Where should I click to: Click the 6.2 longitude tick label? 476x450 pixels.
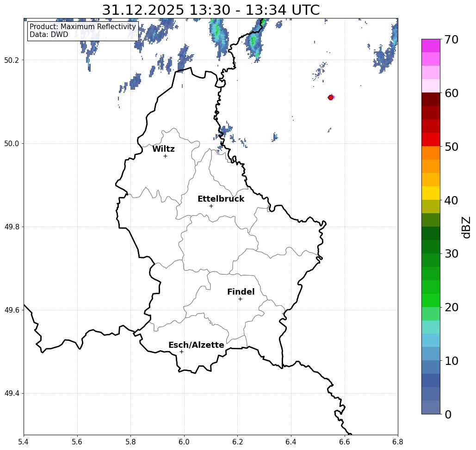[x=238, y=442]
